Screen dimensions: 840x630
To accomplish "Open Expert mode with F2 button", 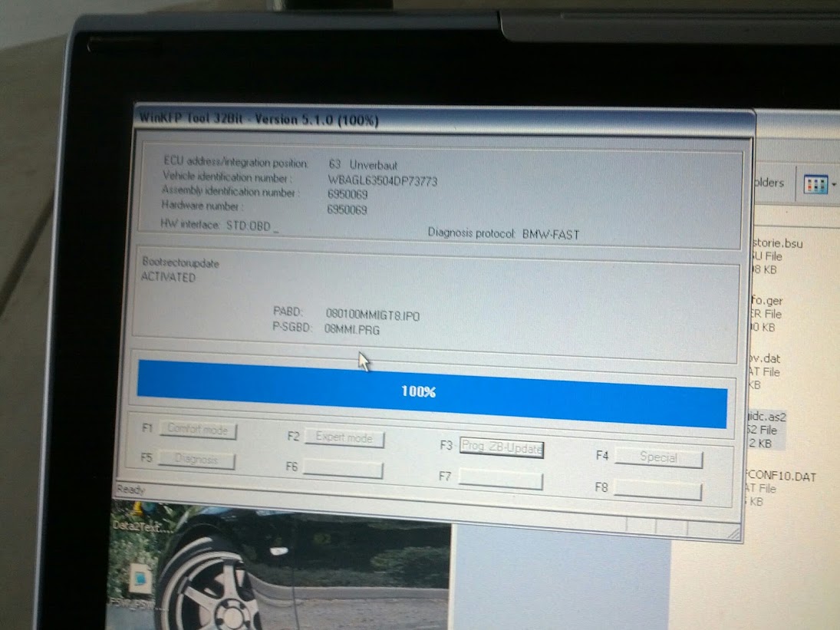I will coord(344,437).
